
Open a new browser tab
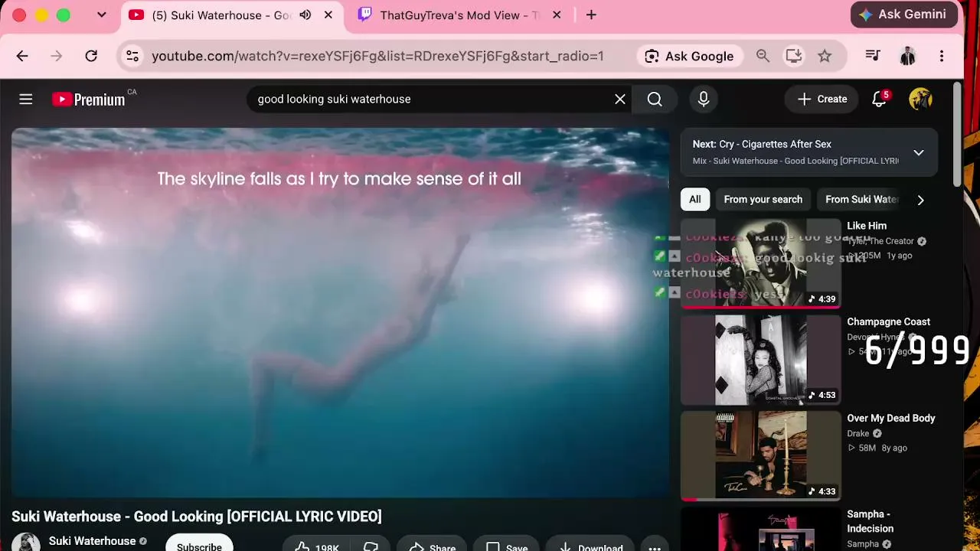591,15
